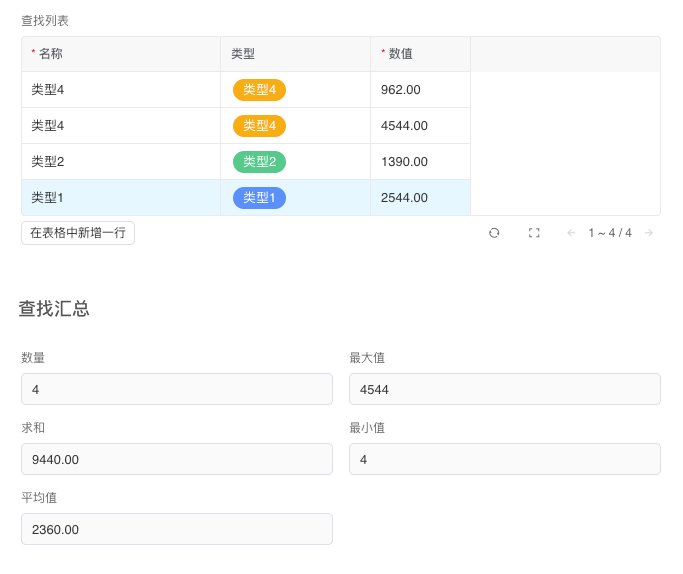Click the 名称 column header
Viewport: 683px width, 574px height.
pyautogui.click(x=50, y=54)
